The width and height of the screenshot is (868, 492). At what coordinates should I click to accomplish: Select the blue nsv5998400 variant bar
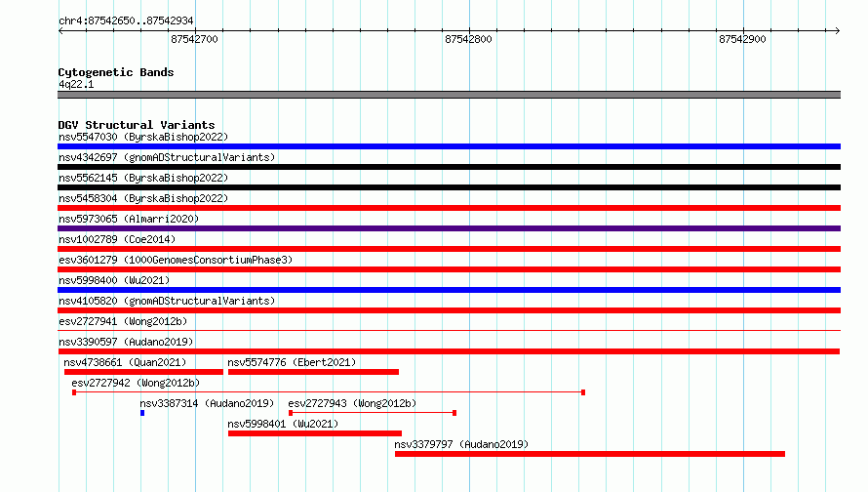point(449,290)
